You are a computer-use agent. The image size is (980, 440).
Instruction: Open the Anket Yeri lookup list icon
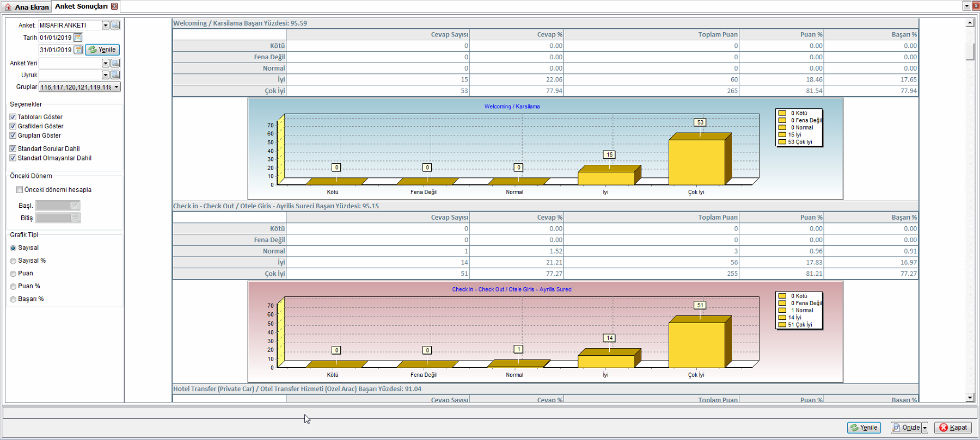coord(115,63)
